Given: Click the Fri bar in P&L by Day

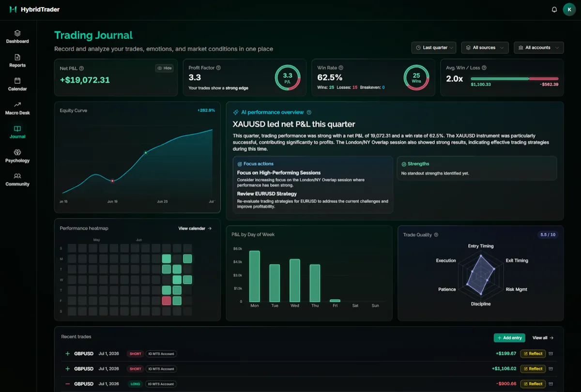Looking at the screenshot, I should (335, 301).
